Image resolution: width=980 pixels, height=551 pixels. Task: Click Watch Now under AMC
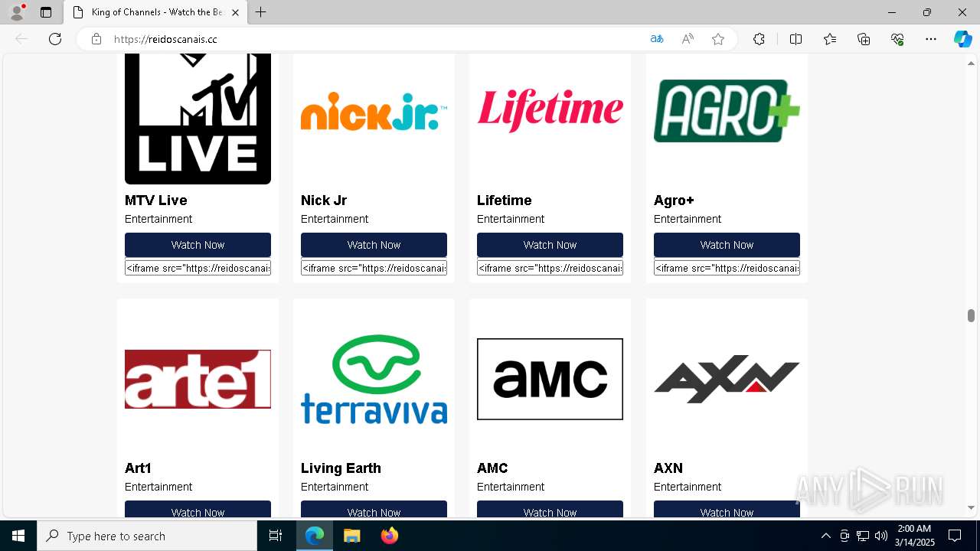coord(550,510)
